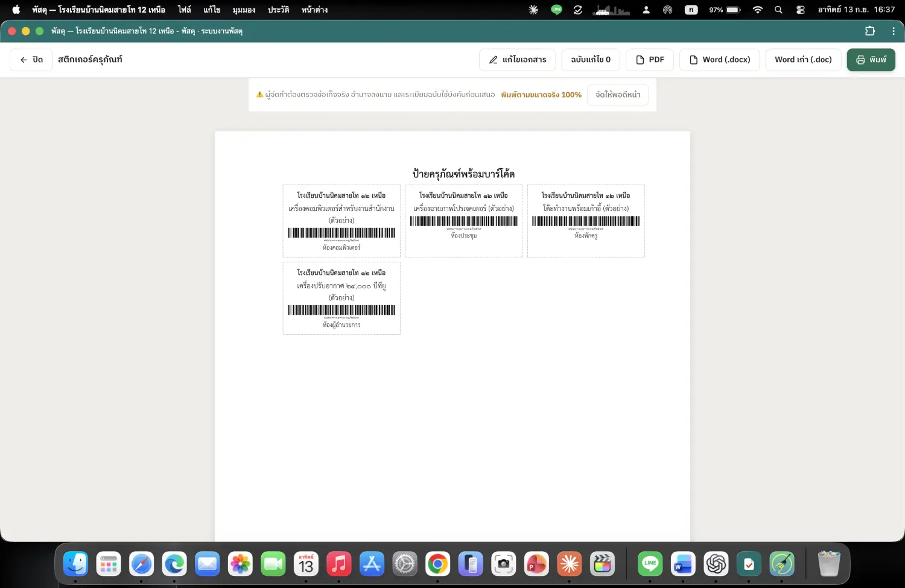Select the barcode on the ห้องคอมพิวเตอร์ label
The width and height of the screenshot is (905, 588).
point(341,233)
